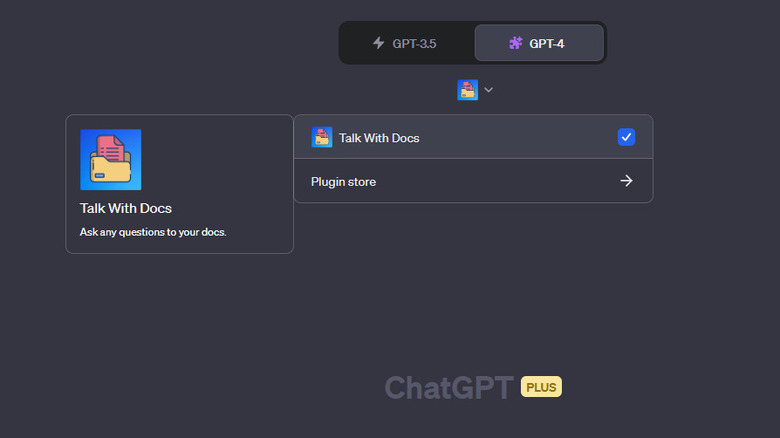
Task: Click the "Plugin store" text
Action: (x=343, y=182)
